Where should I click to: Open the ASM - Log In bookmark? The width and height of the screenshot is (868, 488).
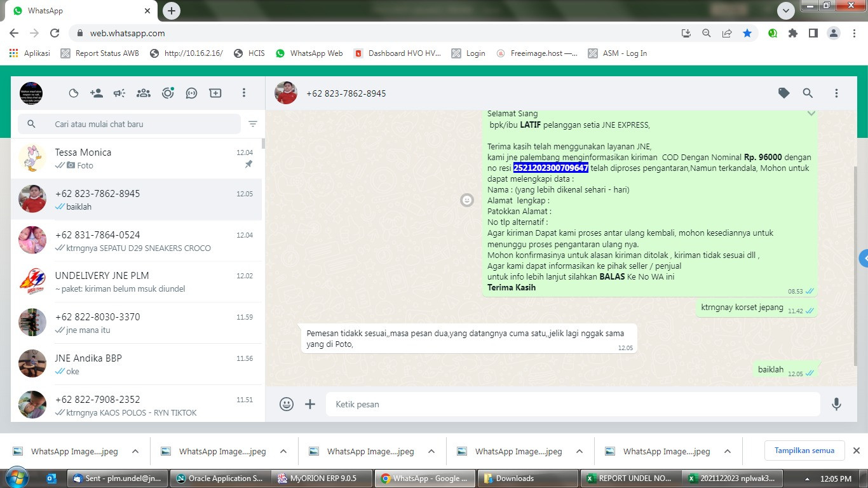[618, 53]
